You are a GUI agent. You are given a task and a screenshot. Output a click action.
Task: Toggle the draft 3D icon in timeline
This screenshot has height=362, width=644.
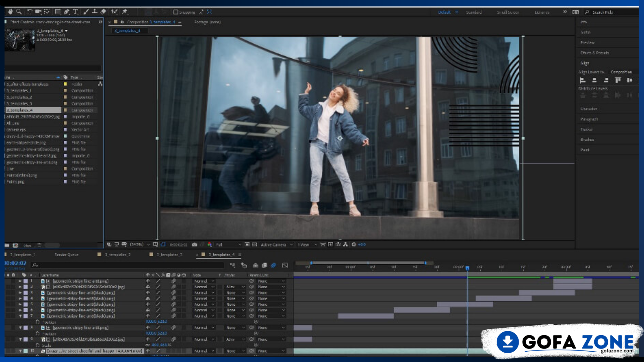[x=244, y=265]
